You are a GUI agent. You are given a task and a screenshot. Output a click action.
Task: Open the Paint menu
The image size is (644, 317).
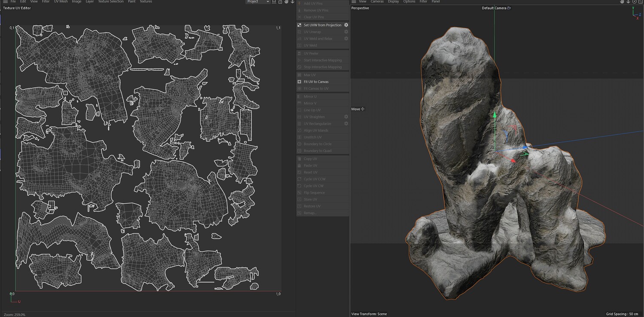[132, 2]
